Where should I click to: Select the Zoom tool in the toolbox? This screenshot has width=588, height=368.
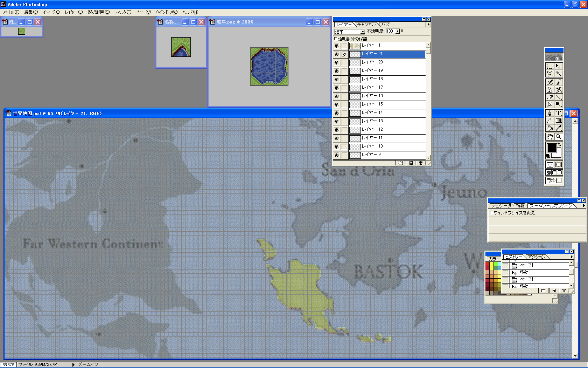click(559, 137)
